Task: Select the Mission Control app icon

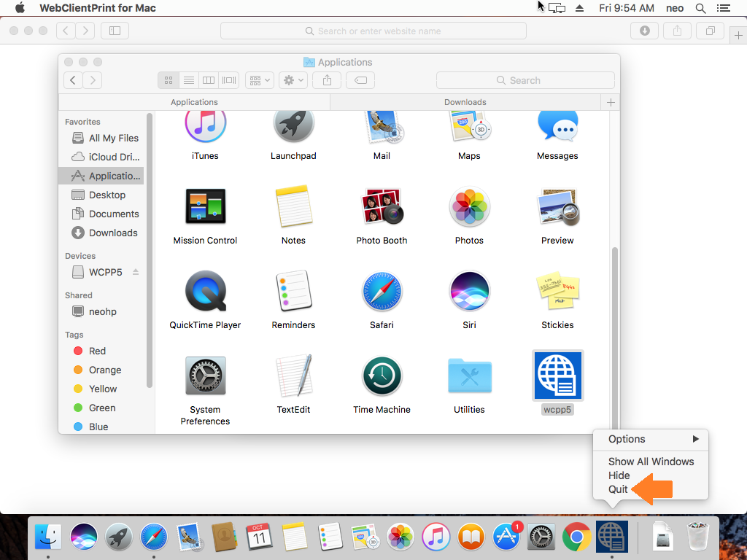Action: (x=205, y=206)
